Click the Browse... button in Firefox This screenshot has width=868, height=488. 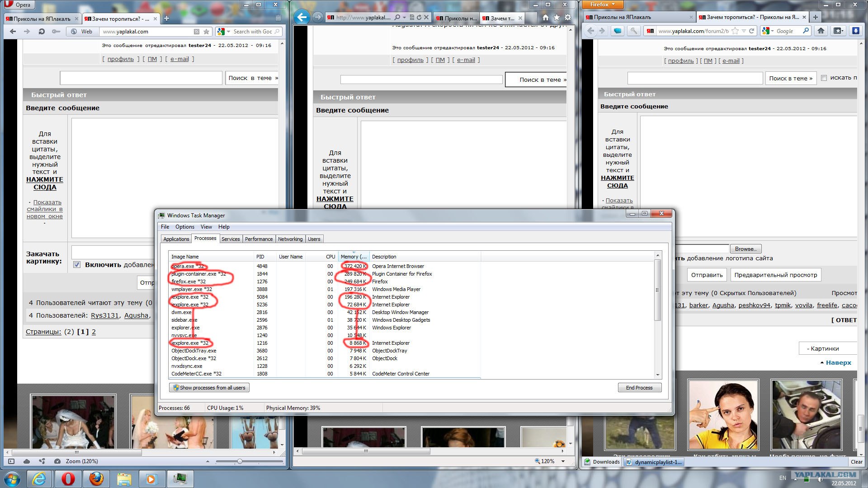coord(745,249)
